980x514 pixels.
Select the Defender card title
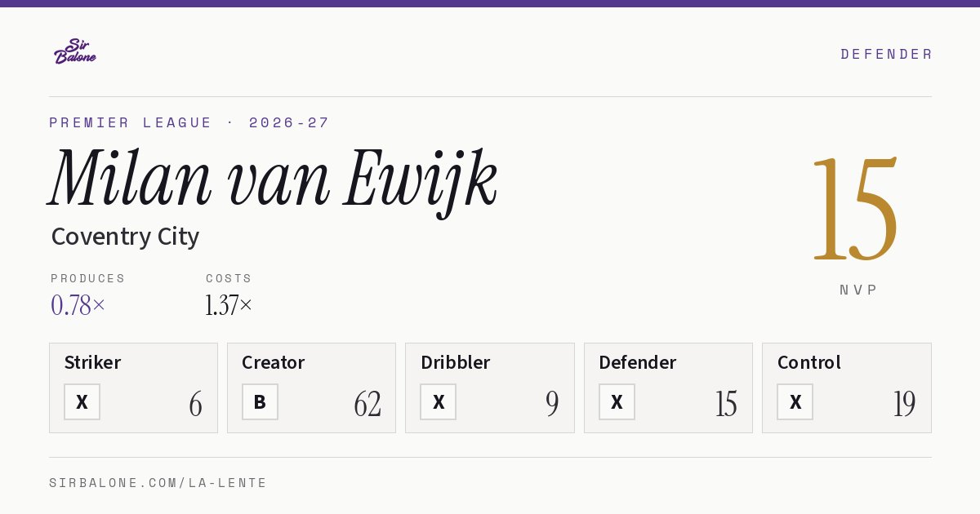(637, 362)
